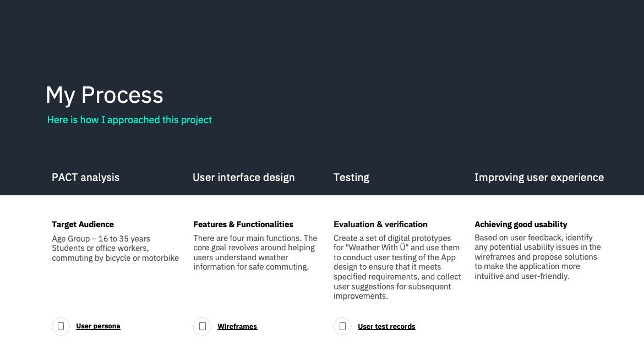Click the Target Audience subheading
Viewport: 644px width, 362px height.
[x=83, y=224]
